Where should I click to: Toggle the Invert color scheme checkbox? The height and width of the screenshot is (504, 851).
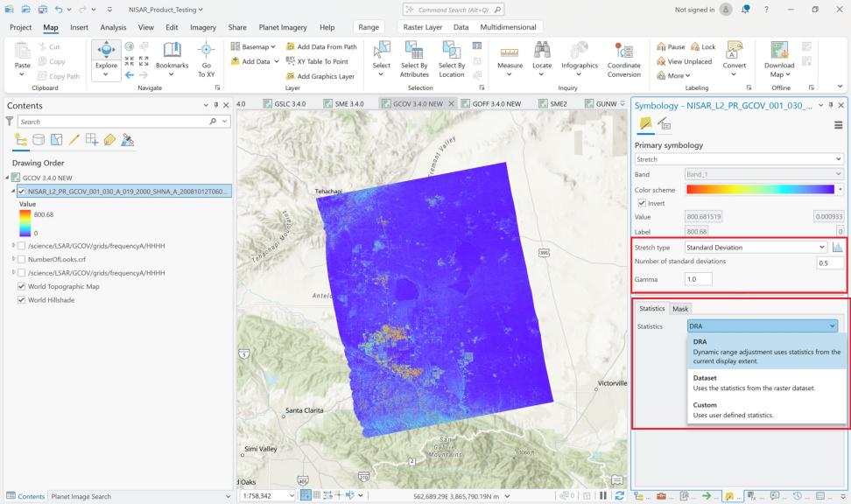coord(642,203)
